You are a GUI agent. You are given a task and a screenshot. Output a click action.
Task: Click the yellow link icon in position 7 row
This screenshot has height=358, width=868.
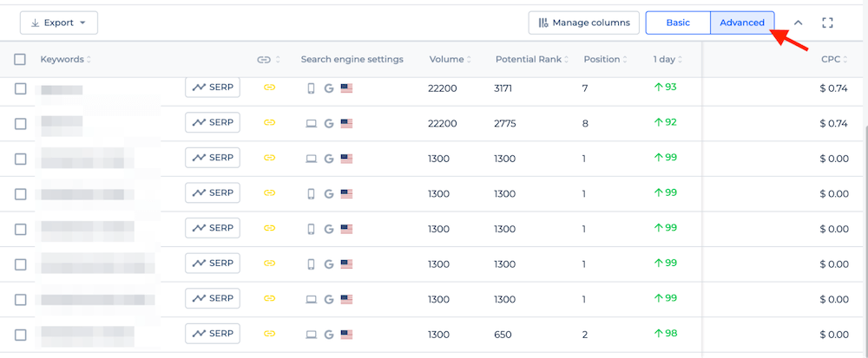(270, 88)
